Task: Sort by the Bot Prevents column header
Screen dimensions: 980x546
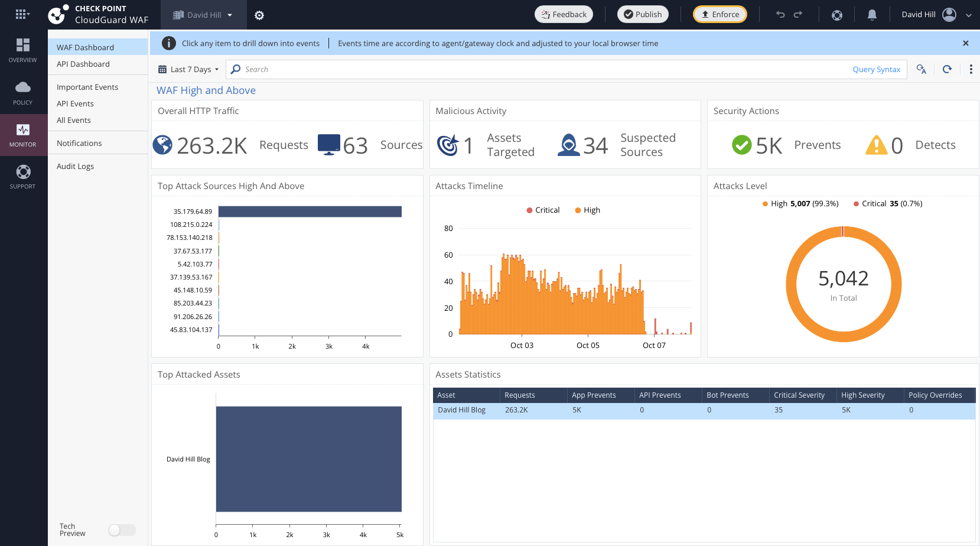Action: pos(735,395)
